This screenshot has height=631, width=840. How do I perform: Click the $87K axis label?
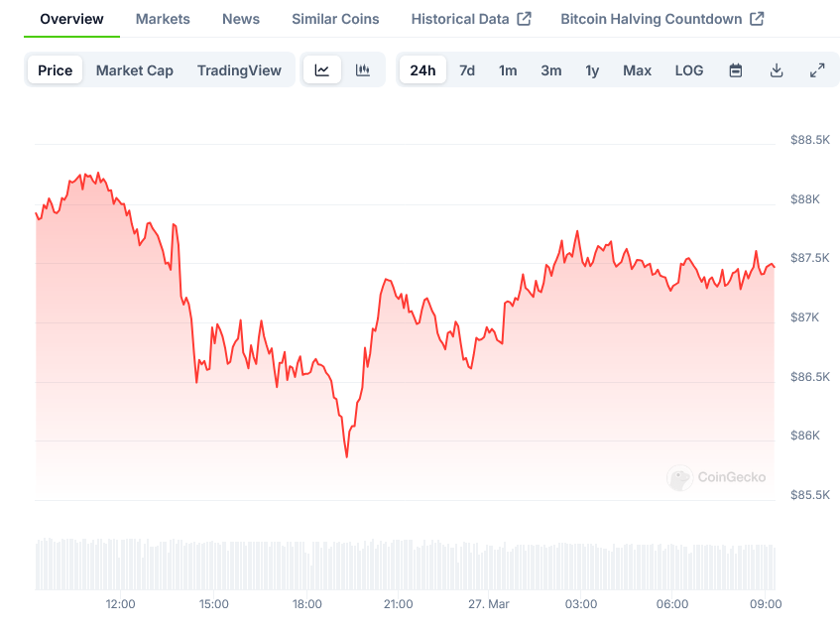804,317
